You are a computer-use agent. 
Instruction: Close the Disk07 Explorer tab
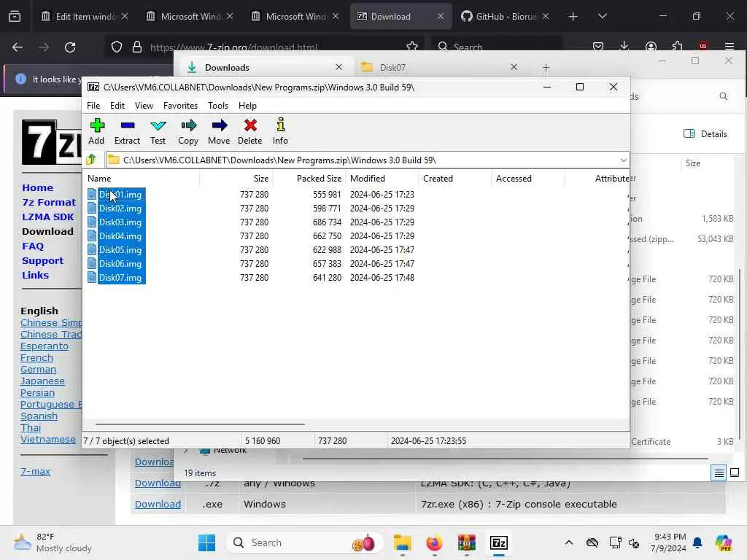[514, 67]
